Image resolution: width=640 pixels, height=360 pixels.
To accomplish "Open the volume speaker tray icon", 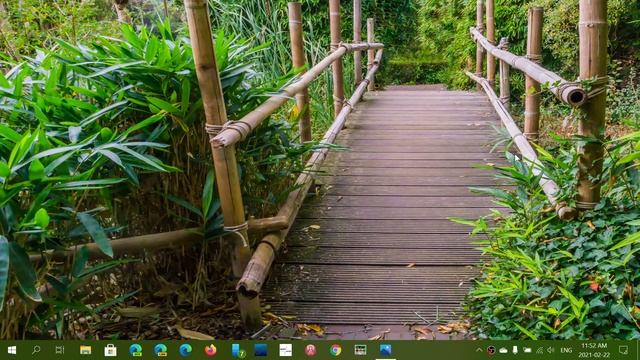I will pyautogui.click(x=551, y=350).
